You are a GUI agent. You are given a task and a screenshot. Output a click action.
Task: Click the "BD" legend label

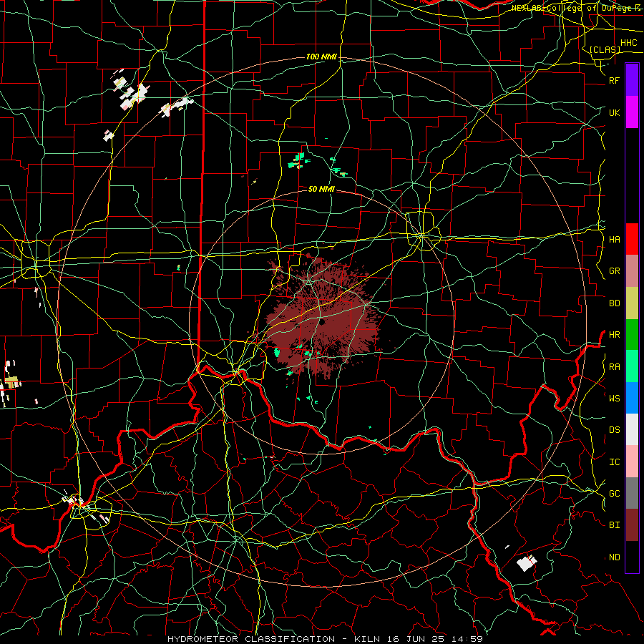tap(615, 303)
